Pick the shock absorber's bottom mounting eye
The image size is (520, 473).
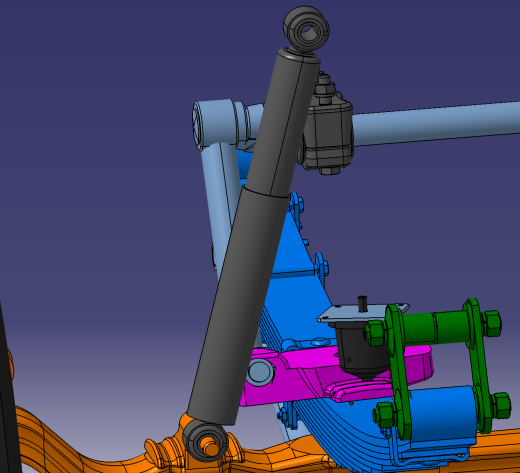tap(205, 441)
